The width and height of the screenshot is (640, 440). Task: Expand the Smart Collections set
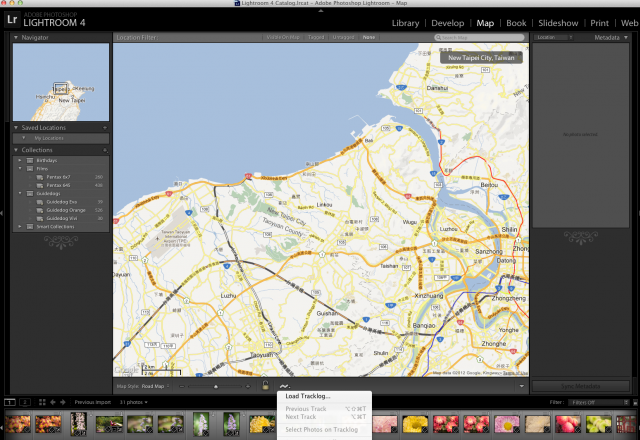pos(20,227)
